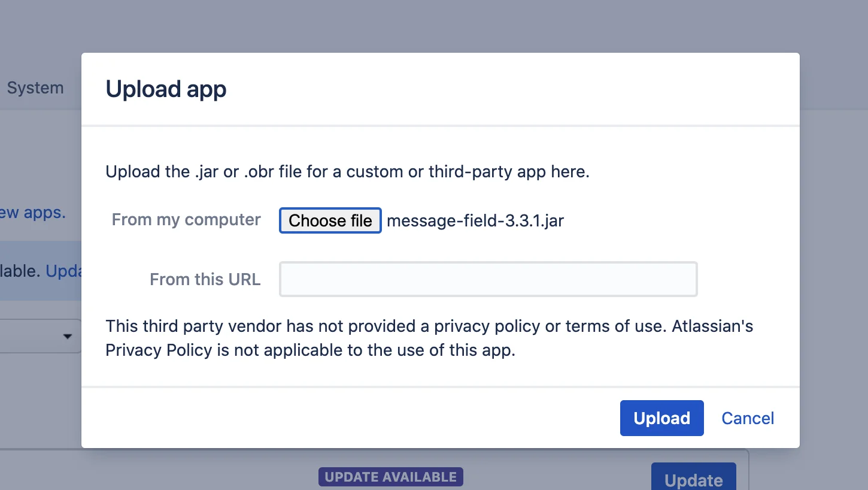Click the .jar or .obr instruction text
This screenshot has width=868, height=490.
(348, 171)
